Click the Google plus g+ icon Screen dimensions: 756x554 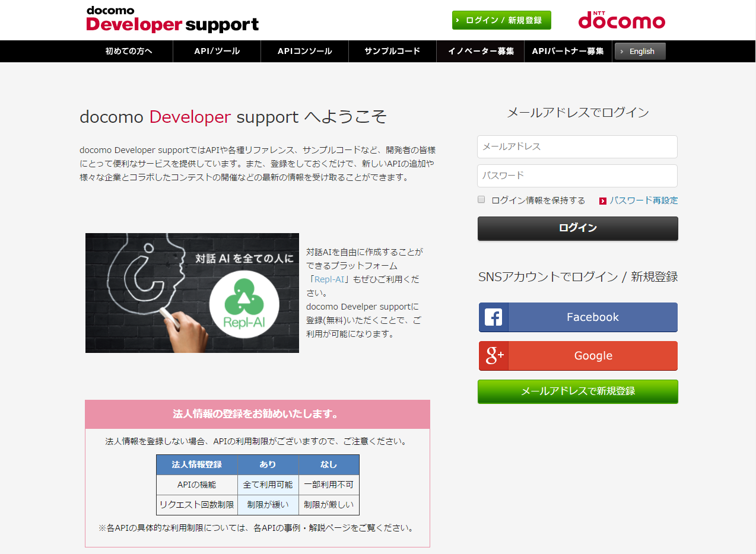click(494, 356)
